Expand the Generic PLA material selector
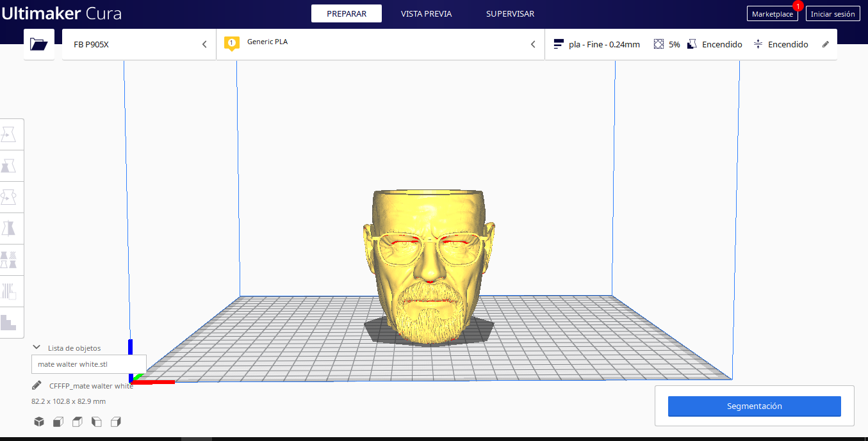 (381, 44)
